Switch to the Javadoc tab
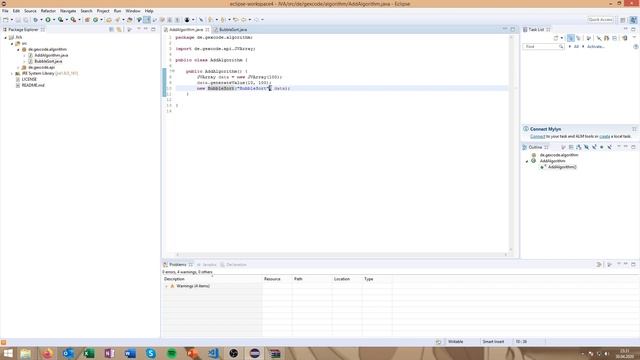 (207, 265)
